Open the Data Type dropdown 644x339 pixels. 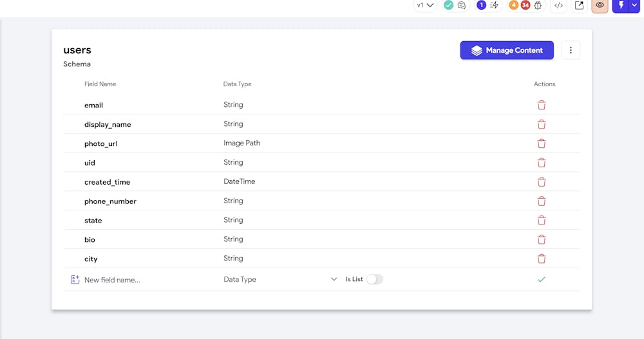tap(279, 279)
